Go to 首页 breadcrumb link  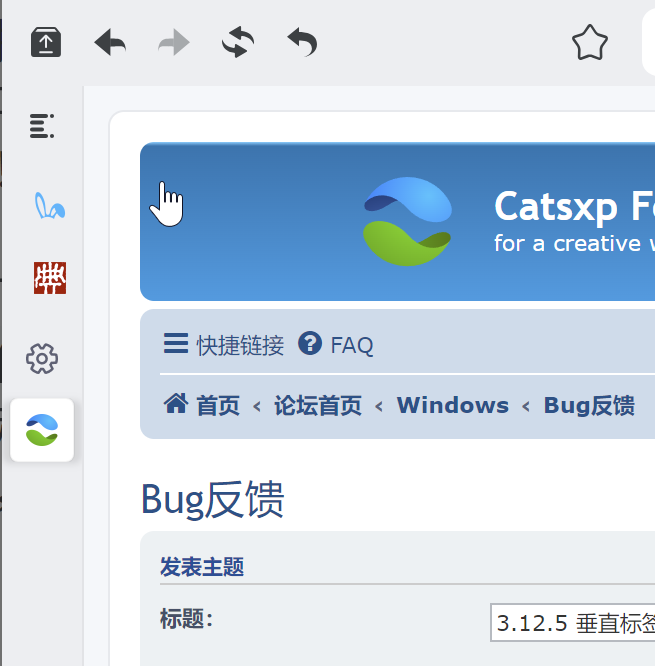coord(218,405)
